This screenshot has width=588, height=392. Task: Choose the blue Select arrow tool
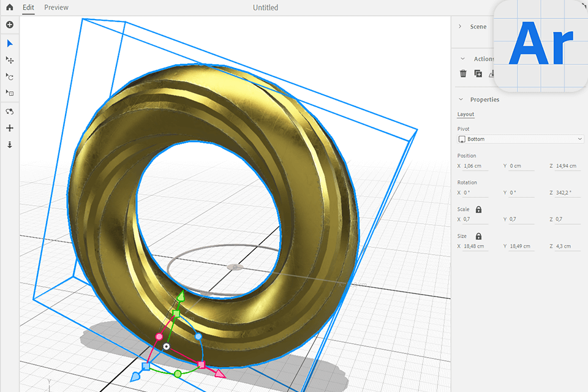9,43
